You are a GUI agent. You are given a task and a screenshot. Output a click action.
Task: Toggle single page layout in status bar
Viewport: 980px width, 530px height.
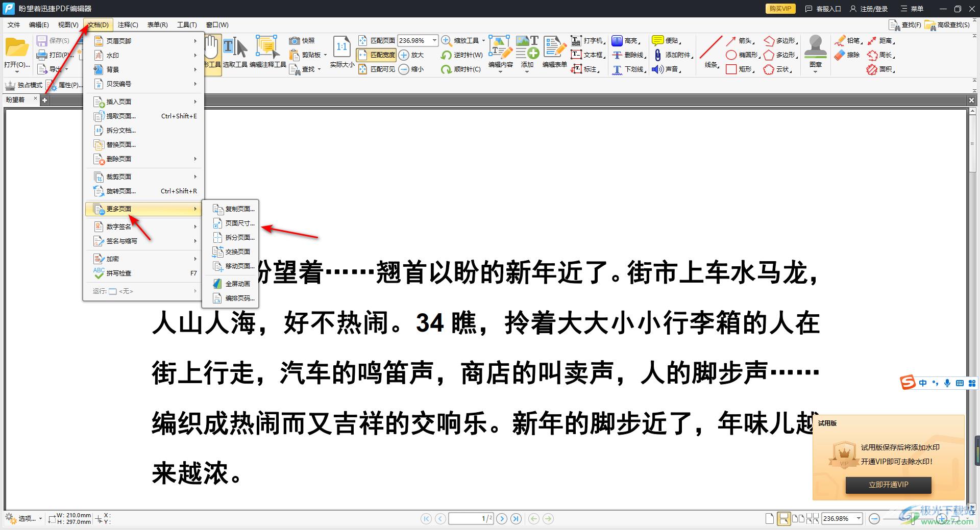click(770, 519)
